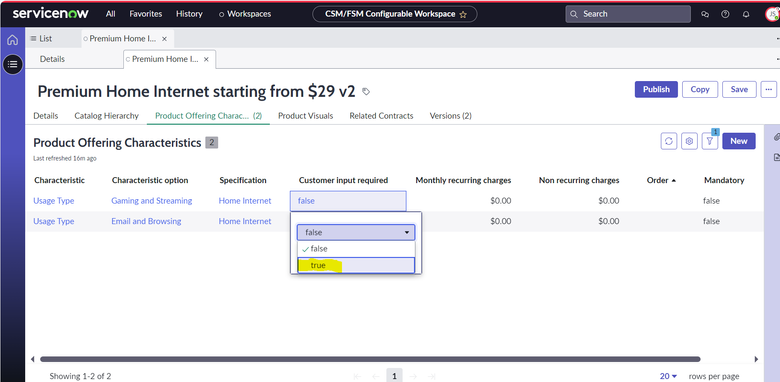Screen dimensions: 780x382
Task: Open the user avatar menu
Action: [772, 14]
